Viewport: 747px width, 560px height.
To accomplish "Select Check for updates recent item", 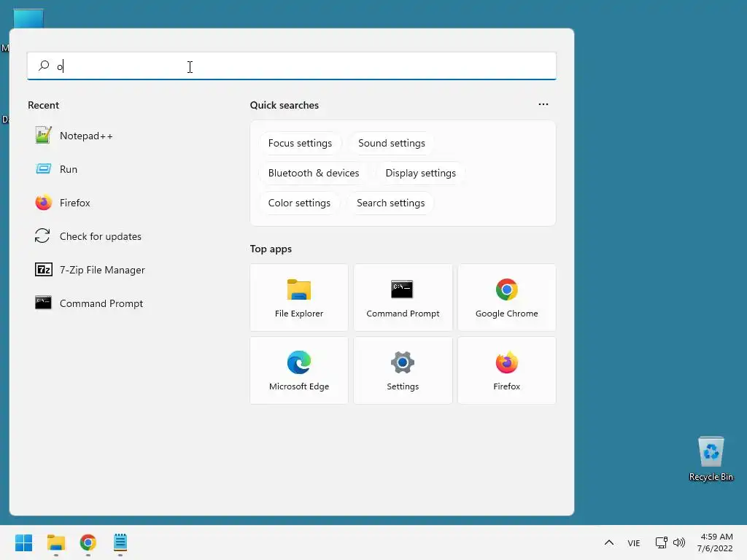I will click(88, 236).
